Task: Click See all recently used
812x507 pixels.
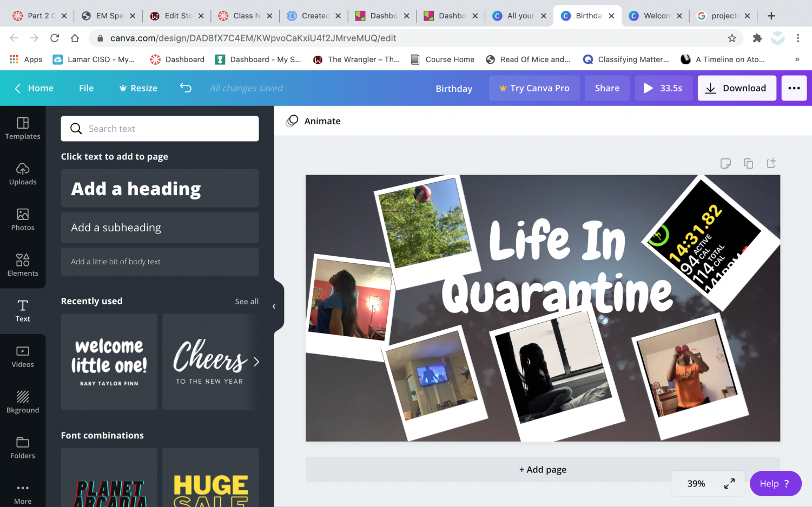Action: 247,302
